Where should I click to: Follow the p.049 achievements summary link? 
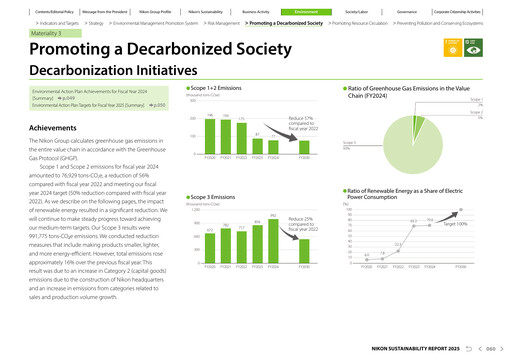(66, 98)
